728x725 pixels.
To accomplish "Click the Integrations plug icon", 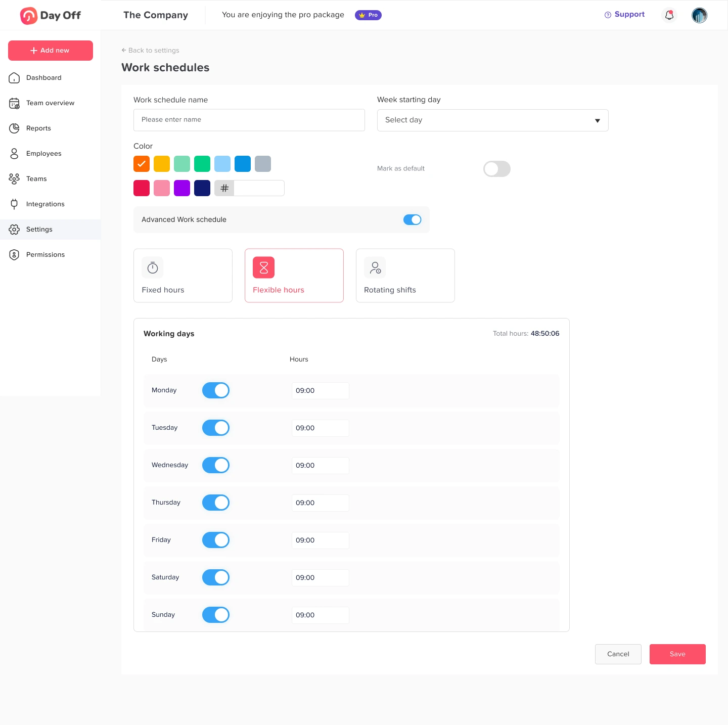I will (x=14, y=204).
